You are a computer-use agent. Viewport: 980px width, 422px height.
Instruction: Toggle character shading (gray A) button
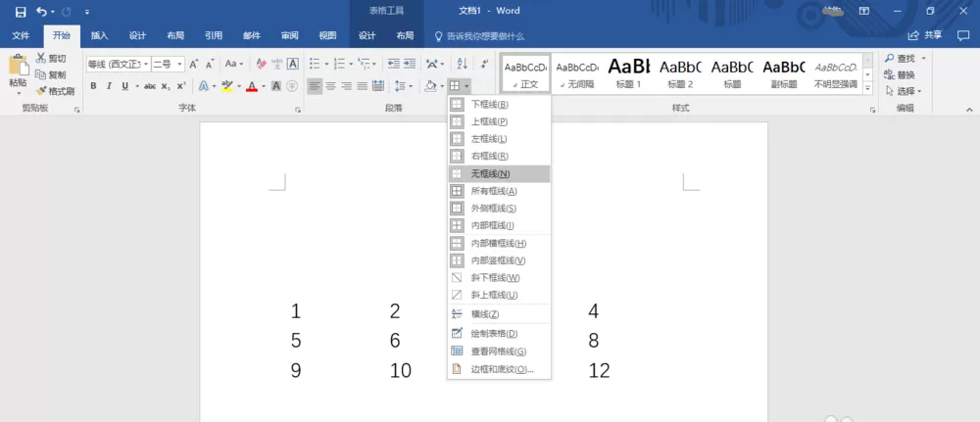pyautogui.click(x=276, y=85)
